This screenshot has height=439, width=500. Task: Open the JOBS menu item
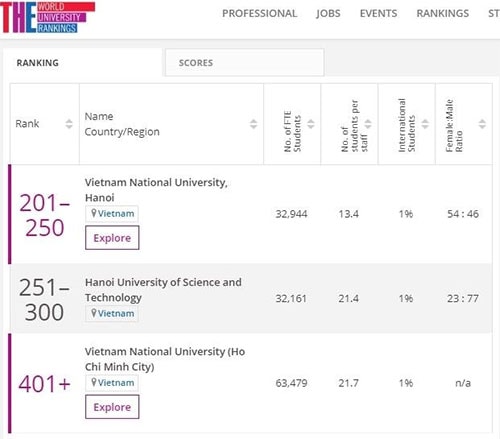point(328,13)
